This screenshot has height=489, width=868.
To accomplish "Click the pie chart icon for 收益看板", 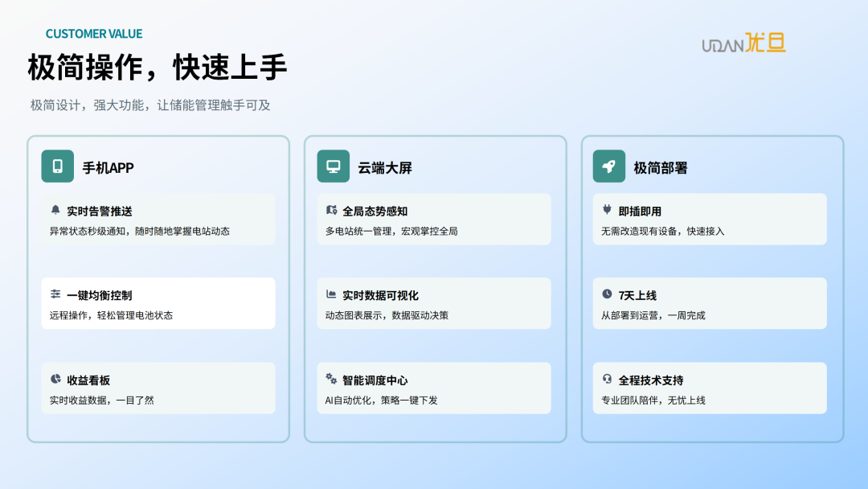I will [x=55, y=379].
